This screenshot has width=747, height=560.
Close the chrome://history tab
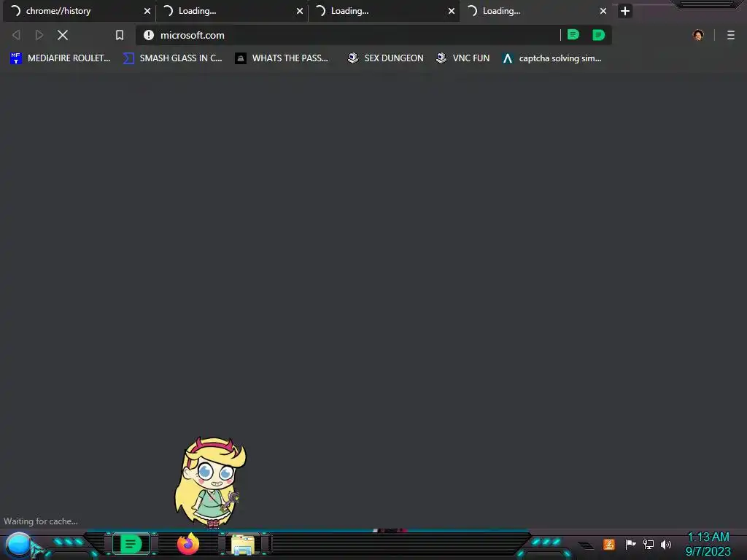[x=147, y=11]
